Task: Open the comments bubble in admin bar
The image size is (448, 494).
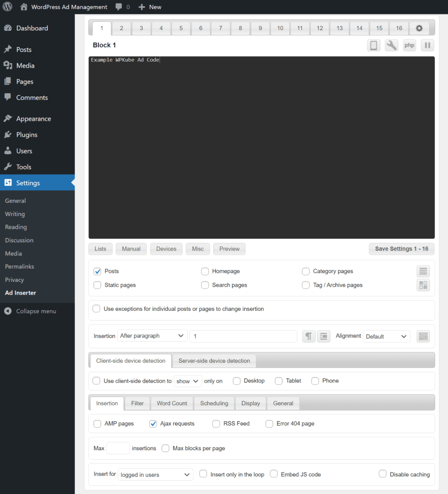Action: [119, 7]
